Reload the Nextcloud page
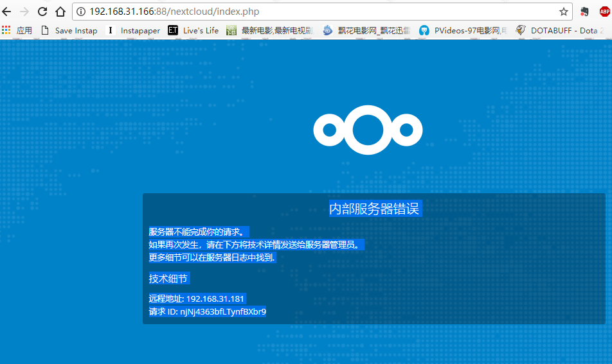 42,12
